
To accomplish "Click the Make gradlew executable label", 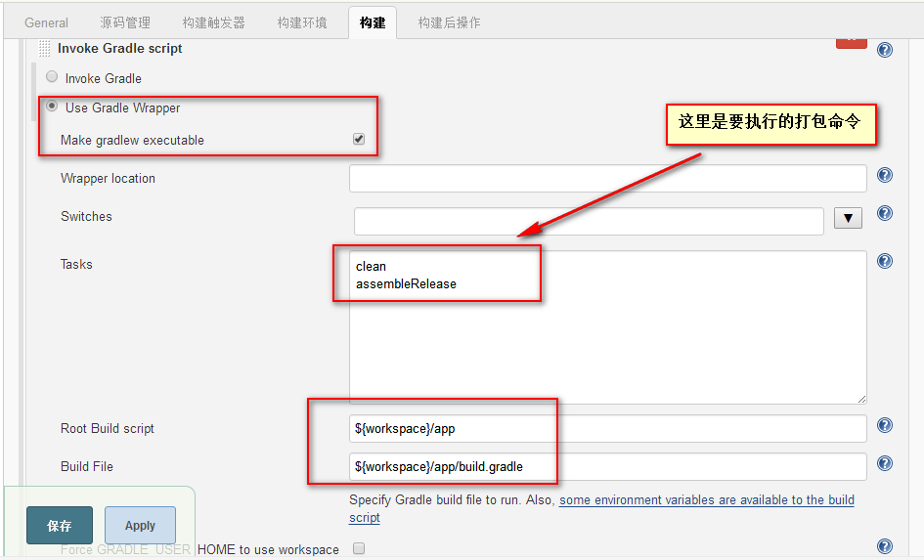I will click(132, 140).
